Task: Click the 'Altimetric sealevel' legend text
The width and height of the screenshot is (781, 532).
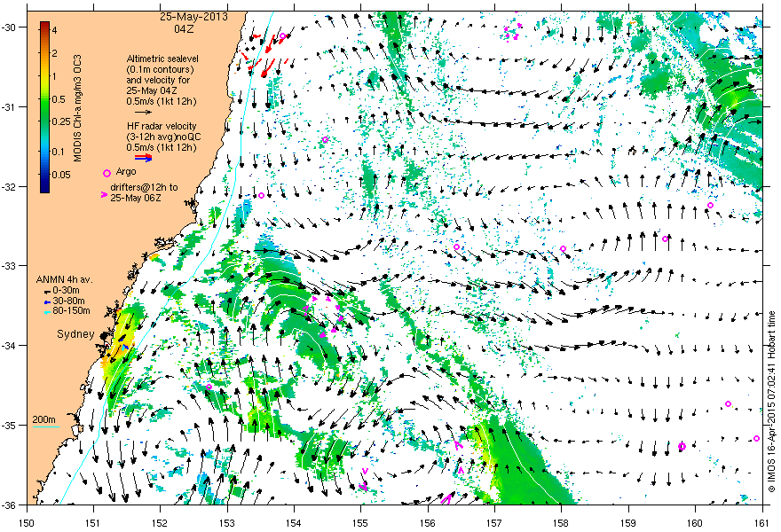Action: (x=162, y=59)
